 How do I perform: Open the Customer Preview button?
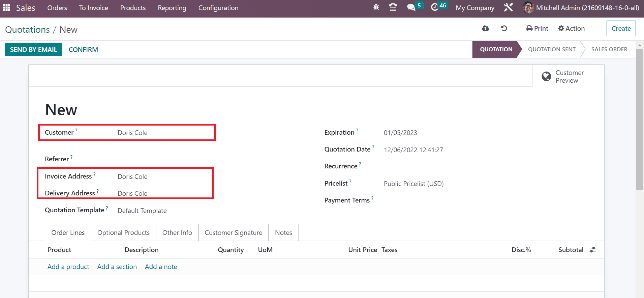click(568, 76)
